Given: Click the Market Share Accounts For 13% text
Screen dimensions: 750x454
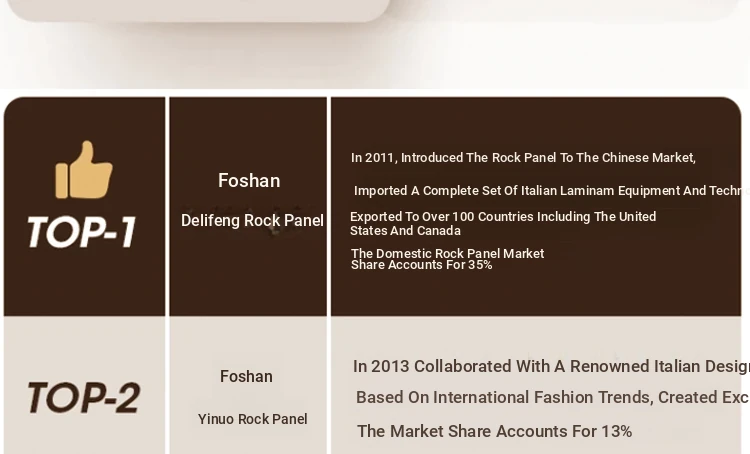Looking at the screenshot, I should coord(495,432).
